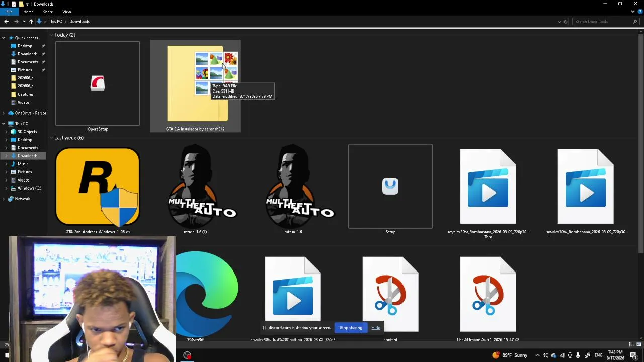Click the microphone tray icon
The width and height of the screenshot is (644, 362).
click(578, 355)
